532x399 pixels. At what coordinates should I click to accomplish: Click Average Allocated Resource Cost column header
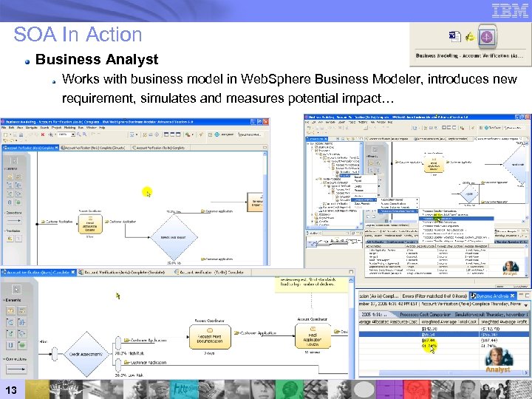[x=389, y=321]
